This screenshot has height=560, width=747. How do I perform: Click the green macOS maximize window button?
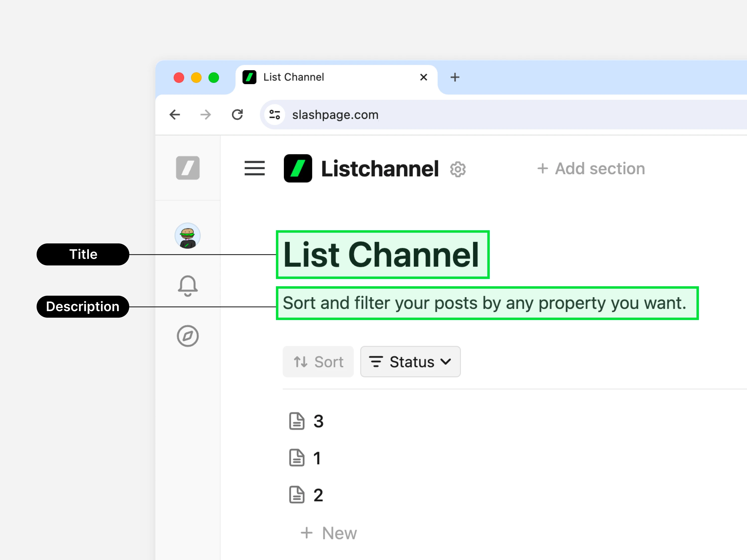[x=214, y=78]
